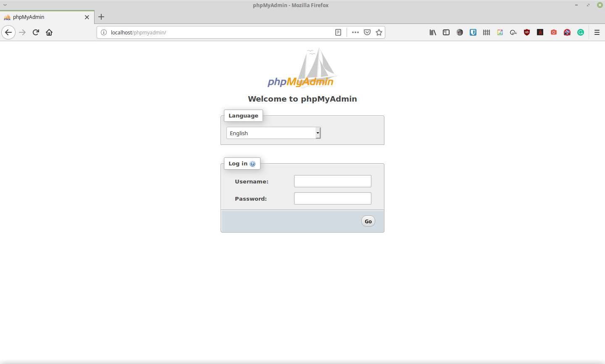Viewport: 605px width, 364px height.
Task: Open the uBlock Origin extension
Action: tap(527, 32)
